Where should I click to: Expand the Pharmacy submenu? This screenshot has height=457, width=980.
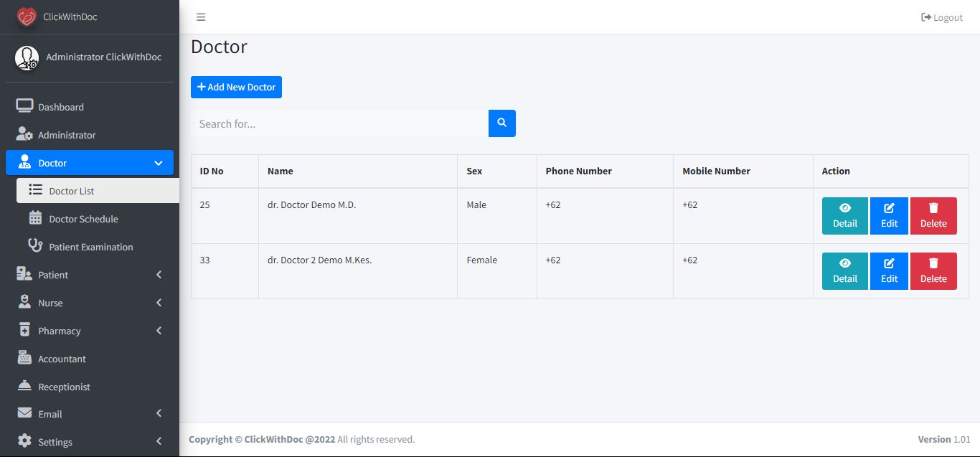click(159, 331)
